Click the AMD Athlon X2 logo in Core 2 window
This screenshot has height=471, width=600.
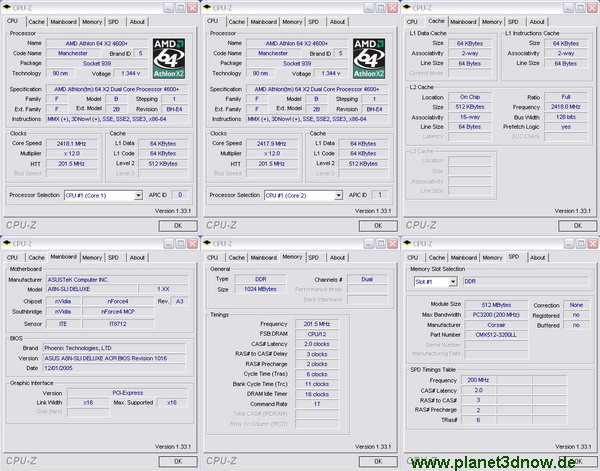coord(369,58)
